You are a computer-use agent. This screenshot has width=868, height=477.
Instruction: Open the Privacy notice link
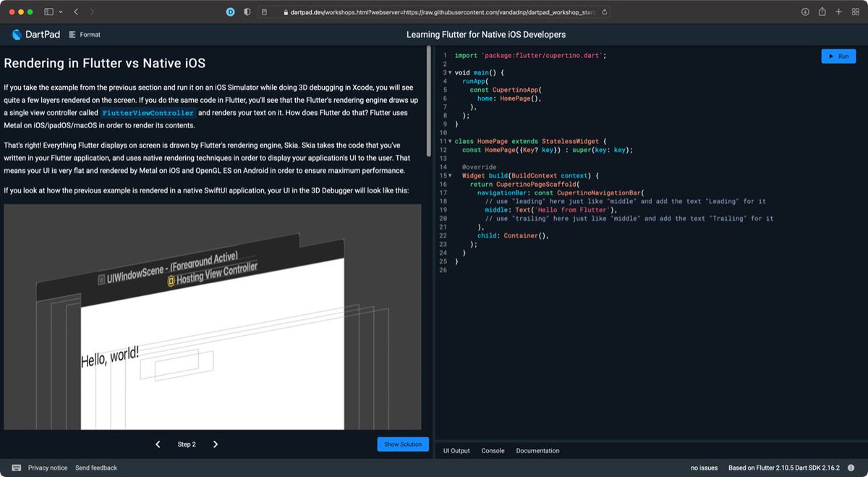48,468
